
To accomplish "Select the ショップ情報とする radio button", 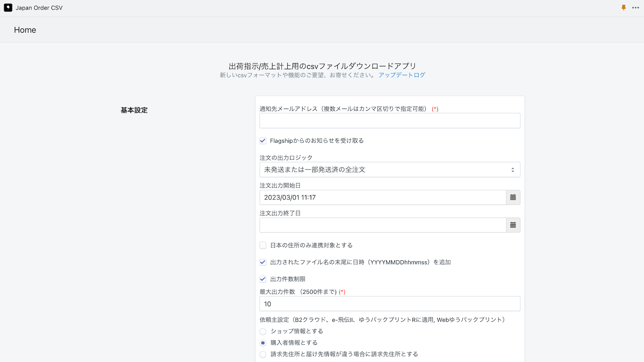I will (263, 331).
